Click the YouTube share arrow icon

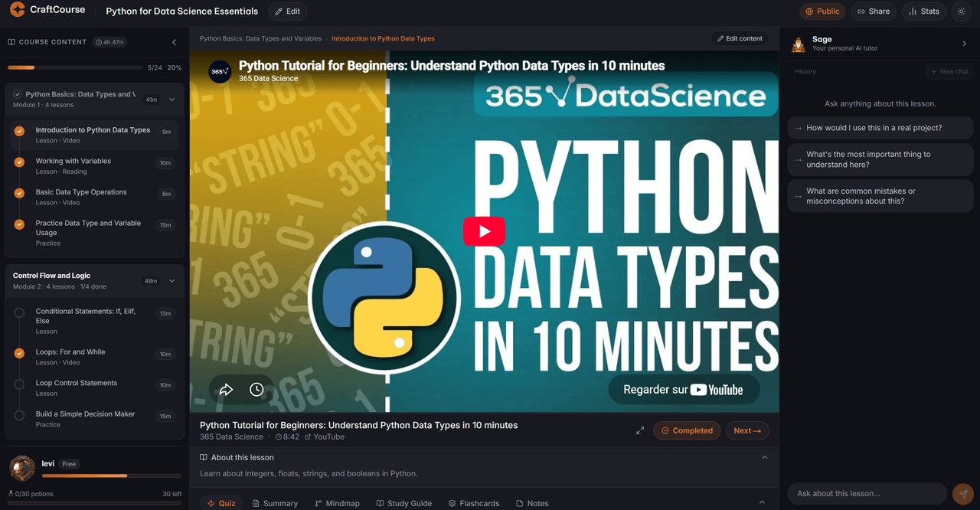[x=226, y=390]
